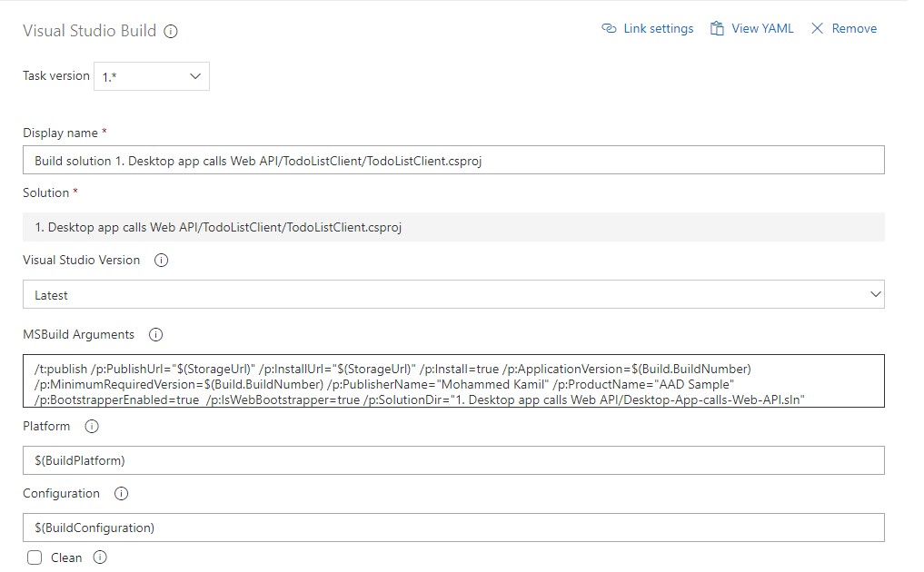Open the Task version dropdown
This screenshot has height=572, width=924.
(x=152, y=77)
